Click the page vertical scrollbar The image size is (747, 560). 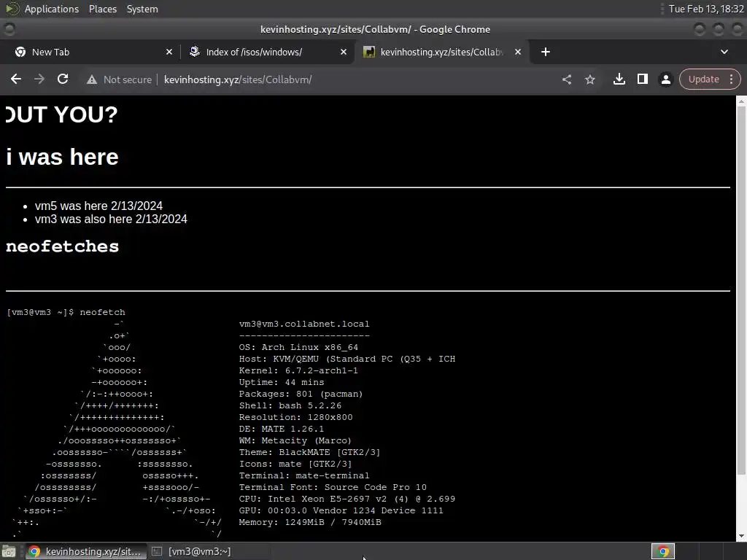pos(741,290)
